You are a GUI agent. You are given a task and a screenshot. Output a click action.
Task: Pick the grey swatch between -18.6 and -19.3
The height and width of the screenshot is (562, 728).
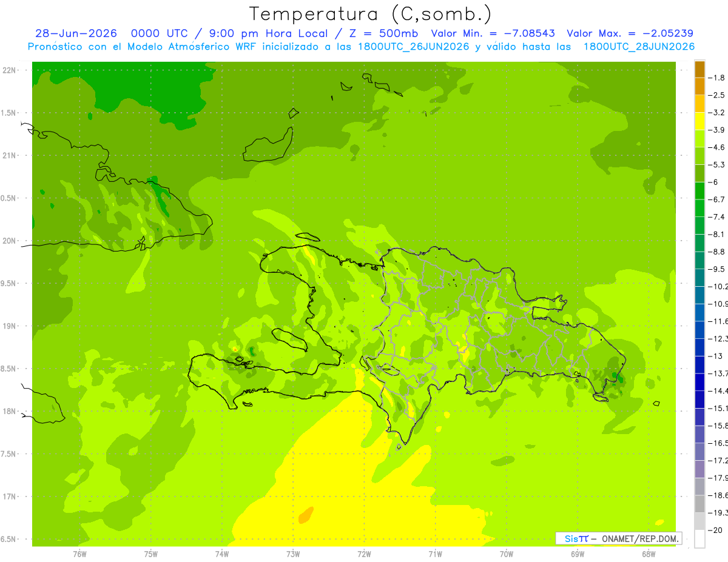tap(699, 504)
